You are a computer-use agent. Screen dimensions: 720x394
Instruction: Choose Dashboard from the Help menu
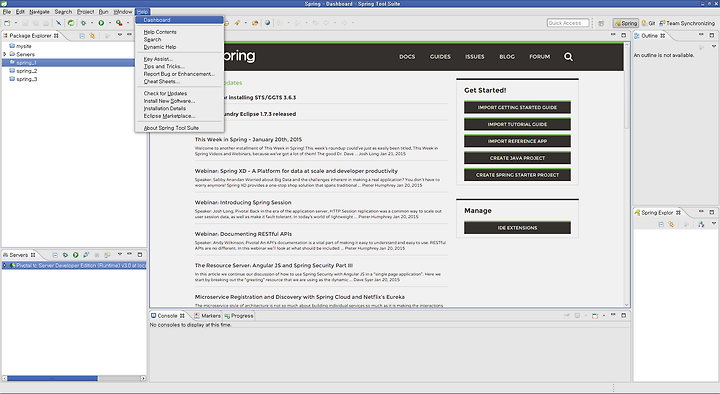tap(179, 20)
